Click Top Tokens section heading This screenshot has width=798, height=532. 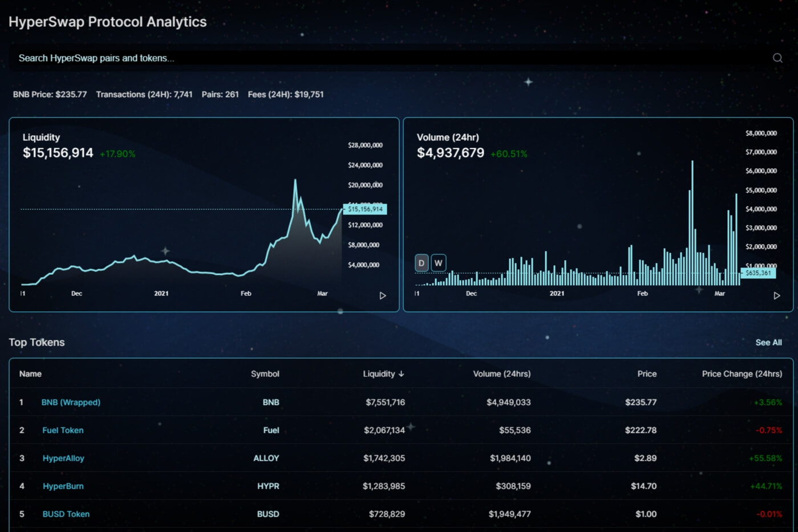(x=37, y=342)
